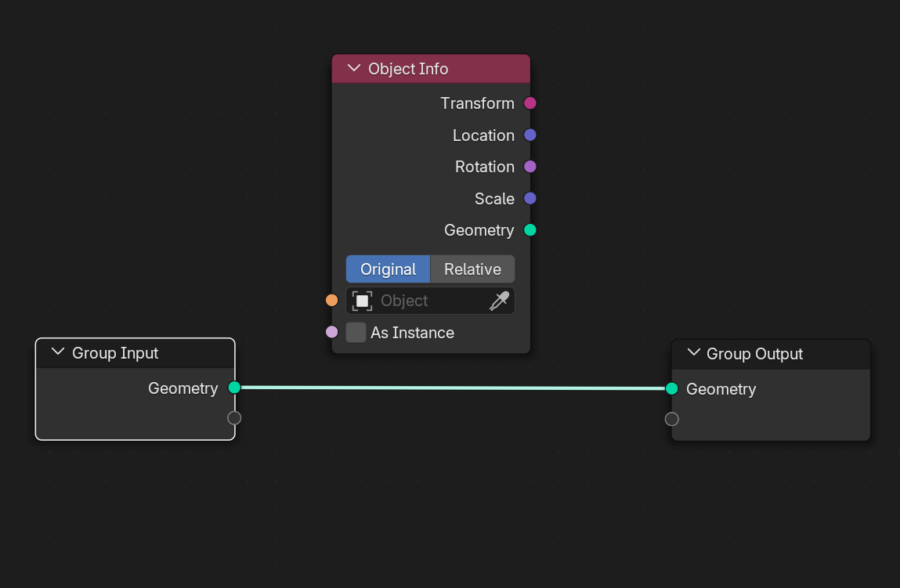Click the Object picker input field

pos(431,301)
